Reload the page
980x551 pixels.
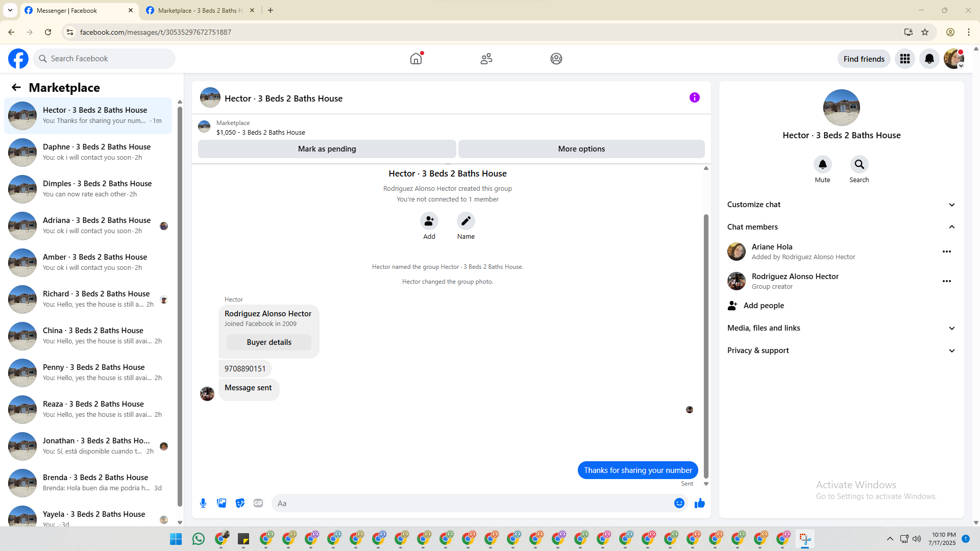[48, 32]
